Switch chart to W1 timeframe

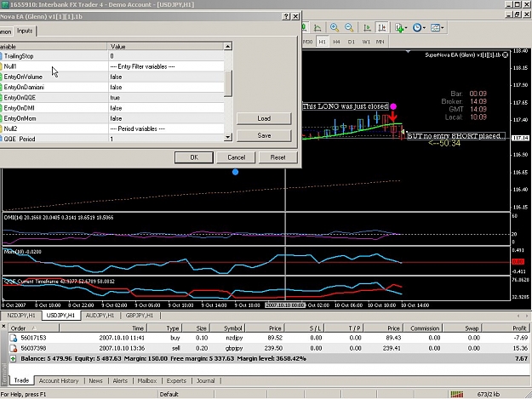(366, 42)
